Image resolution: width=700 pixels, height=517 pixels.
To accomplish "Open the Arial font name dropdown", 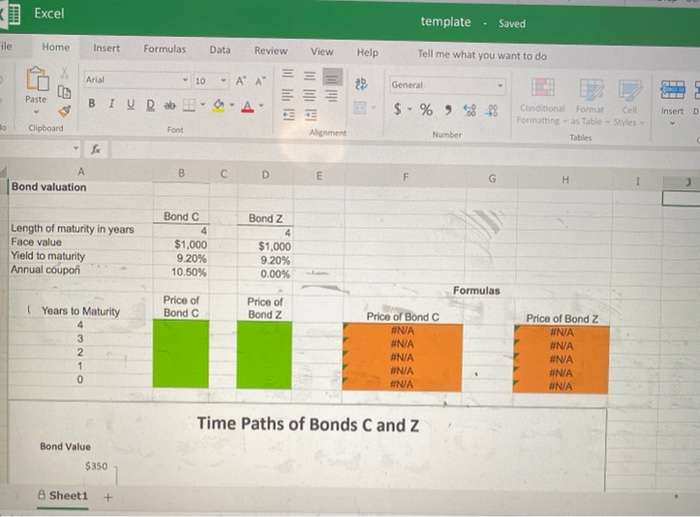I will (x=185, y=80).
